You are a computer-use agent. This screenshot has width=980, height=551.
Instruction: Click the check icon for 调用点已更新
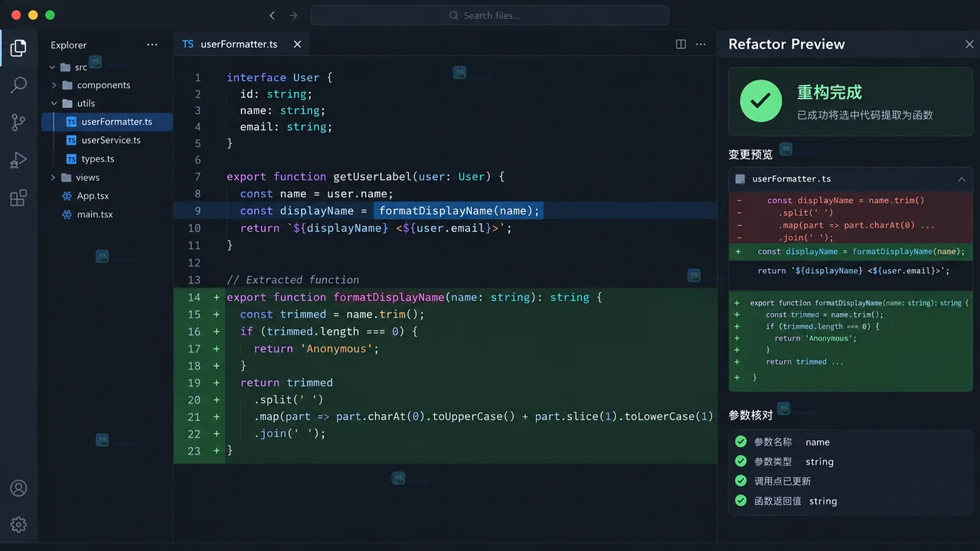[740, 481]
